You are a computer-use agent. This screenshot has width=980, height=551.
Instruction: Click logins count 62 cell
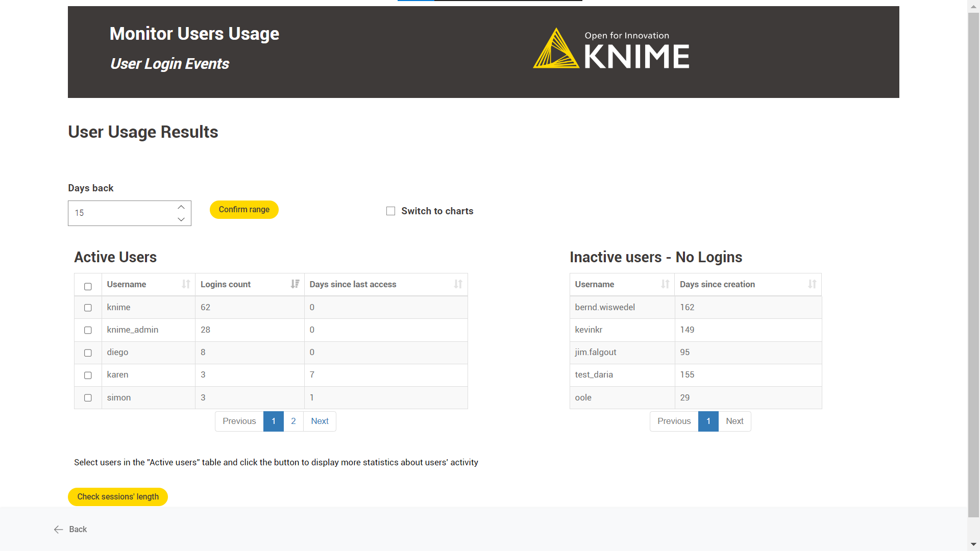250,308
